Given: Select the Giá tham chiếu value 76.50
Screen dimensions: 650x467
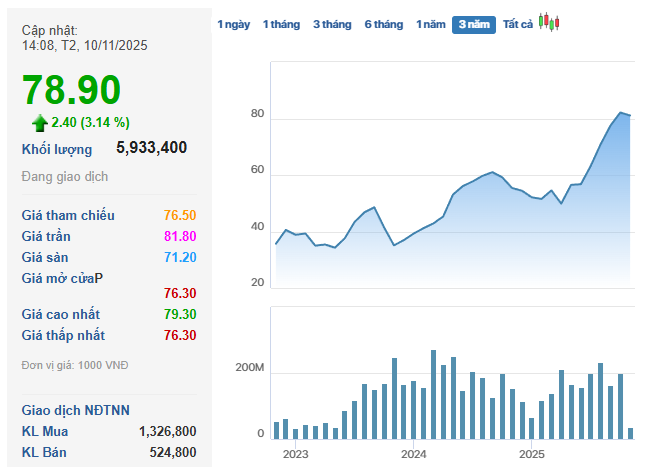Looking at the screenshot, I should pos(179,215).
